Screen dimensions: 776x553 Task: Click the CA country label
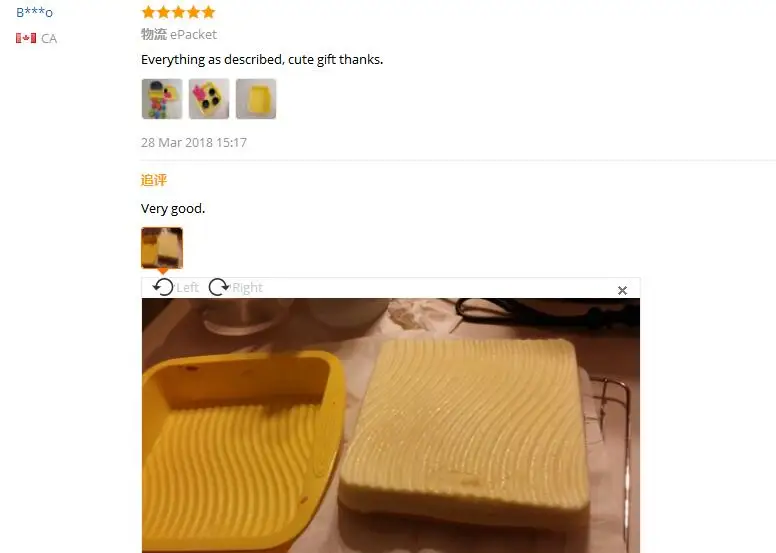[49, 39]
